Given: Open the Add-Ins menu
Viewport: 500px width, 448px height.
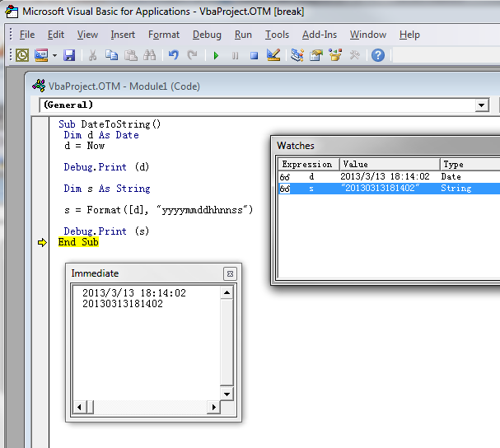Looking at the screenshot, I should [x=320, y=35].
